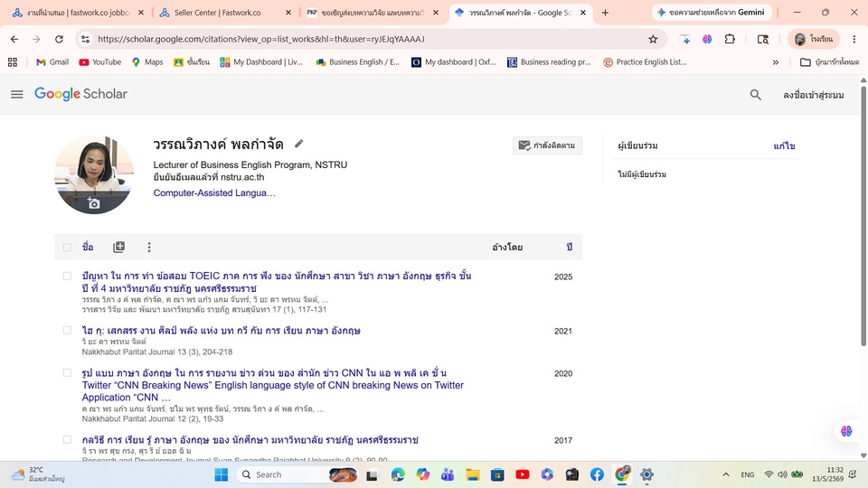Open YouTube app from taskbar
Viewport: 868px width, 488px height.
(x=522, y=474)
